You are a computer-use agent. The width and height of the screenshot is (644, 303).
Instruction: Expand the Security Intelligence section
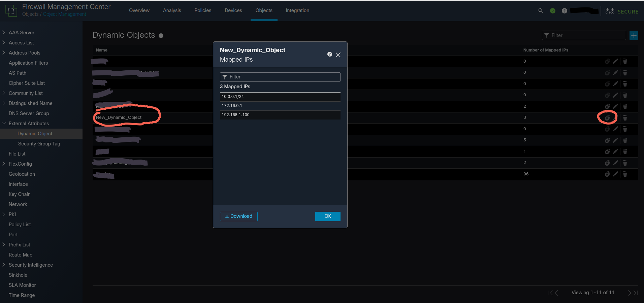pos(3,265)
